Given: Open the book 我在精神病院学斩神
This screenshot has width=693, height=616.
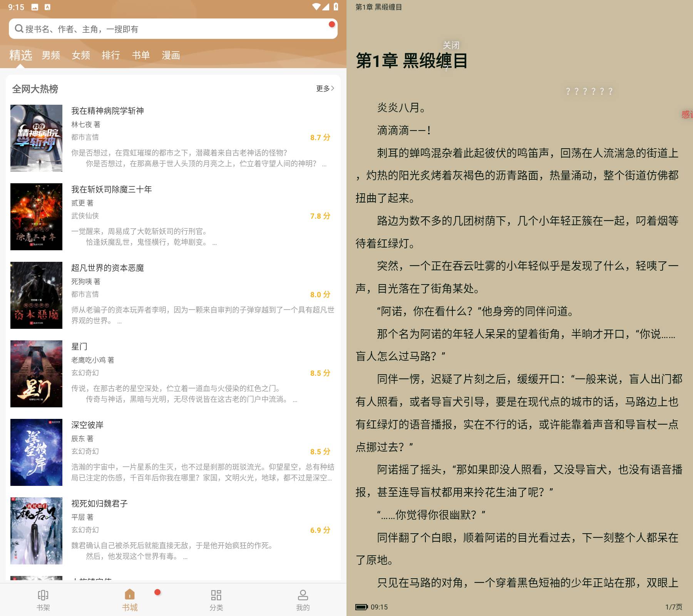Looking at the screenshot, I should 107,111.
